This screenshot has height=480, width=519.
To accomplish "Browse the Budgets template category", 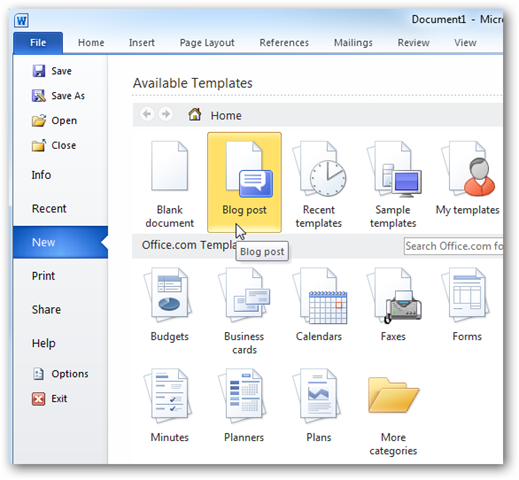I will 170,305.
